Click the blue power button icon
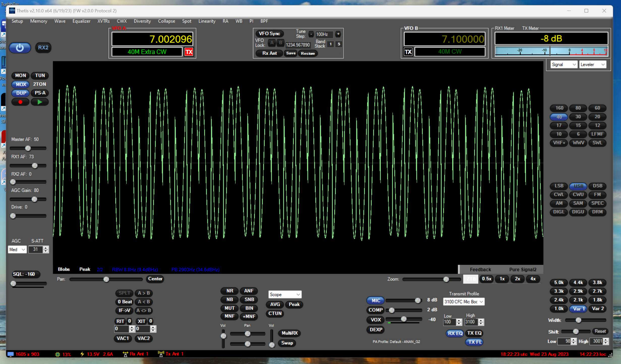This screenshot has height=364, width=621. (20, 48)
